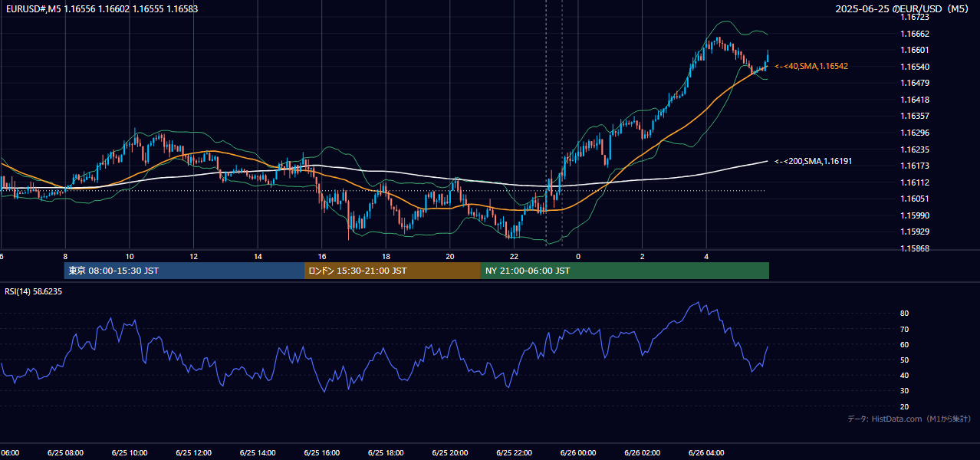
Task: Click the 6/25 18:00 date label
Action: pos(386,453)
